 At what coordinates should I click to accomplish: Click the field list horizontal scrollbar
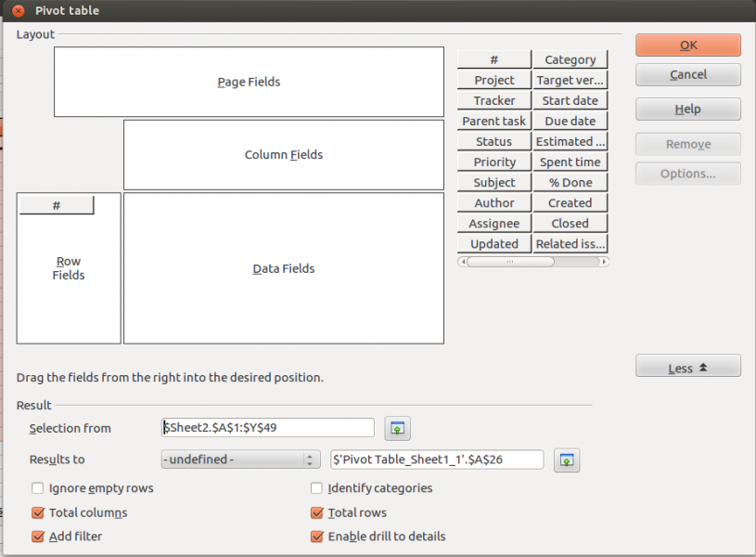(x=532, y=262)
